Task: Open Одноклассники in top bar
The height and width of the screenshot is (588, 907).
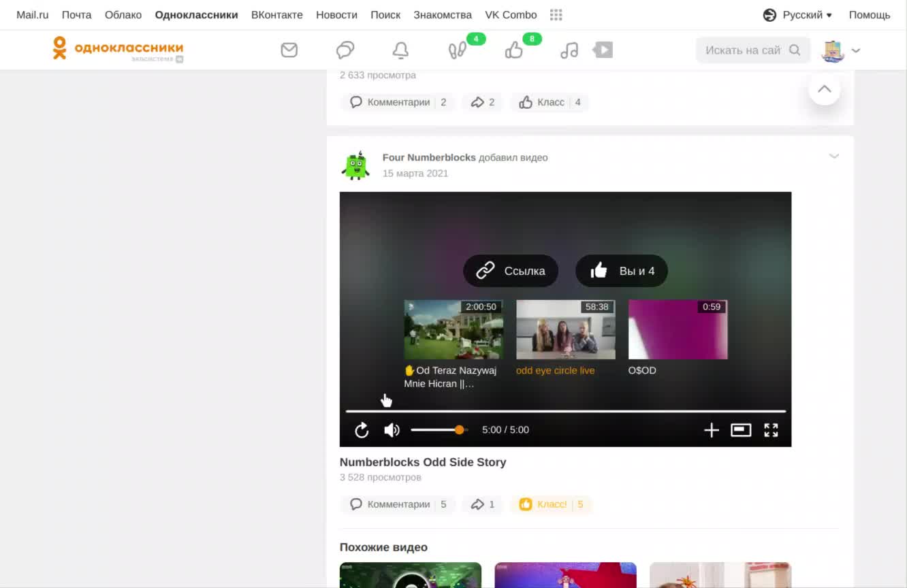Action: [x=197, y=15]
